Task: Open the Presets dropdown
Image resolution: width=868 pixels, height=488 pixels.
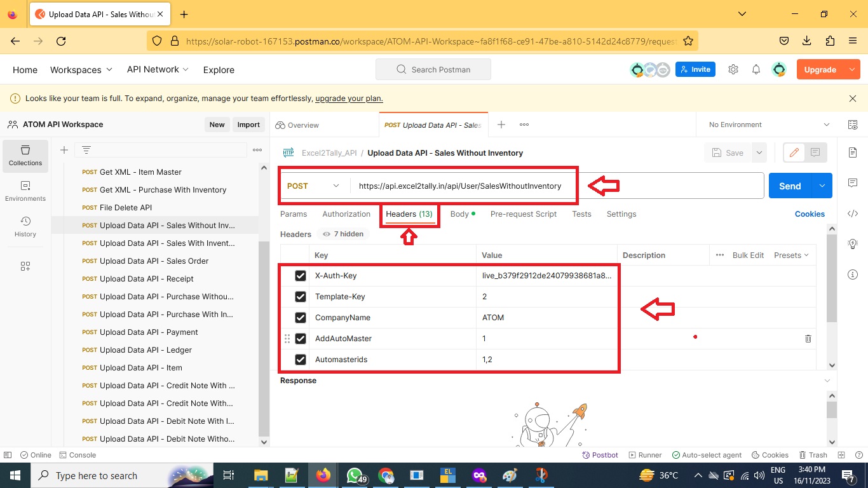Action: pyautogui.click(x=791, y=255)
